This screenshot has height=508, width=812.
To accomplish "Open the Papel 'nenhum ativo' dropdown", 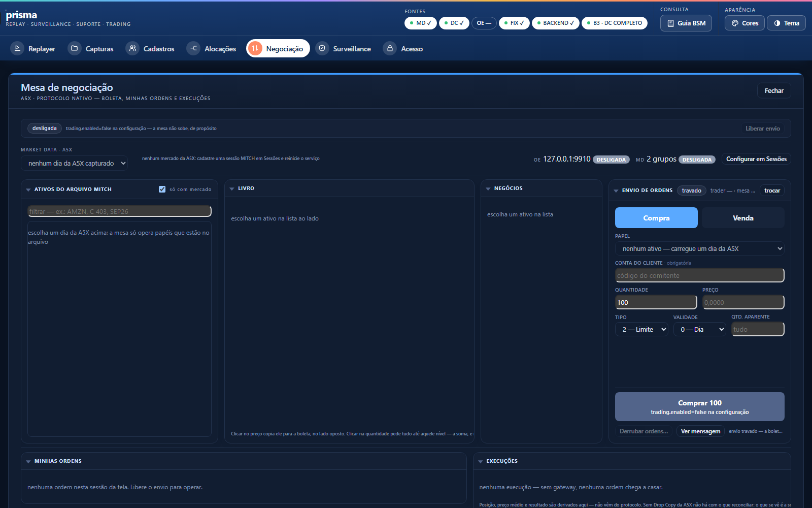I will pos(700,248).
